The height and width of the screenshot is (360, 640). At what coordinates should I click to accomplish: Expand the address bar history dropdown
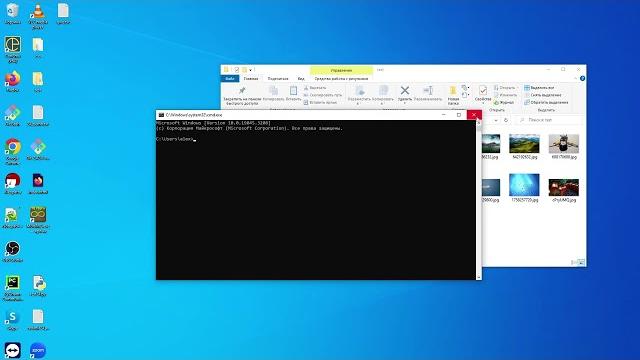[x=496, y=120]
